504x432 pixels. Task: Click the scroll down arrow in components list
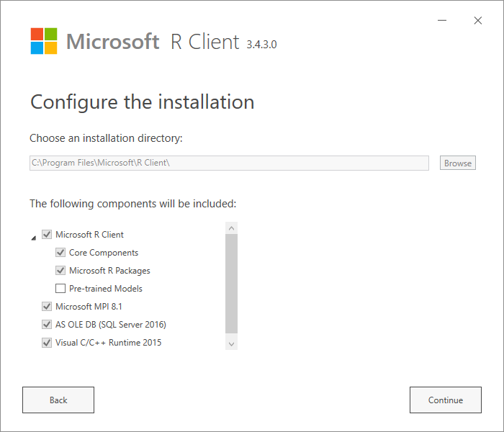[231, 344]
